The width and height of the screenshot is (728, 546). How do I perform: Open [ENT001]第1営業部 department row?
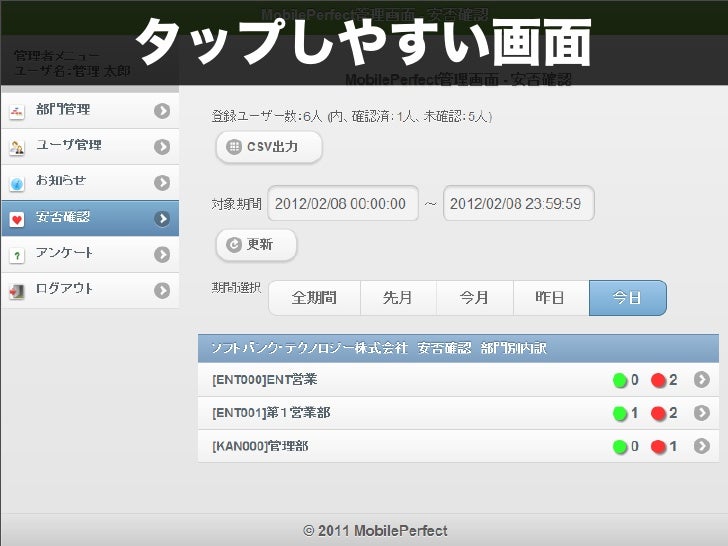click(x=458, y=413)
